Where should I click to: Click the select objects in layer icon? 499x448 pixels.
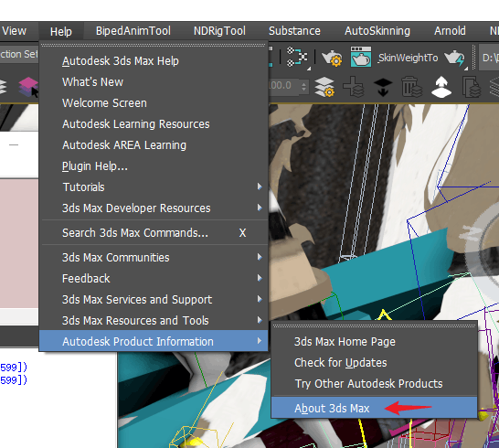[441, 87]
